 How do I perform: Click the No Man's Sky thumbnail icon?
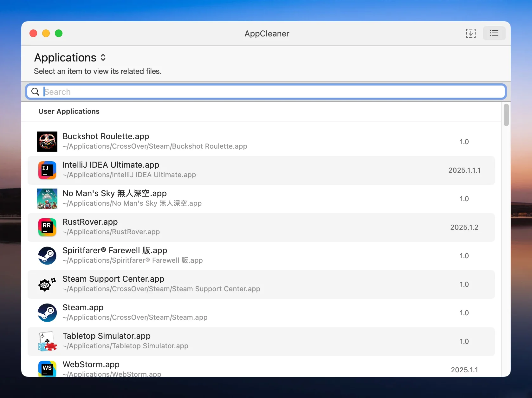47,199
